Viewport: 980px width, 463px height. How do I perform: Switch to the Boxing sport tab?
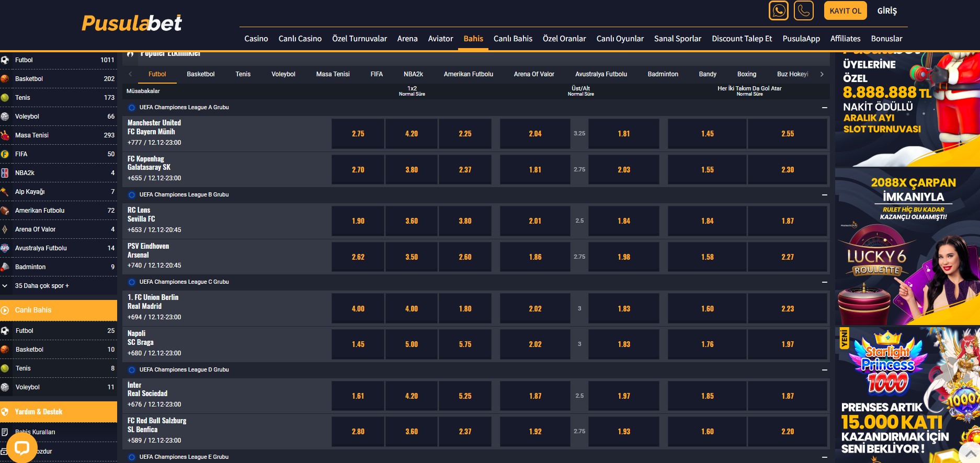click(x=747, y=74)
